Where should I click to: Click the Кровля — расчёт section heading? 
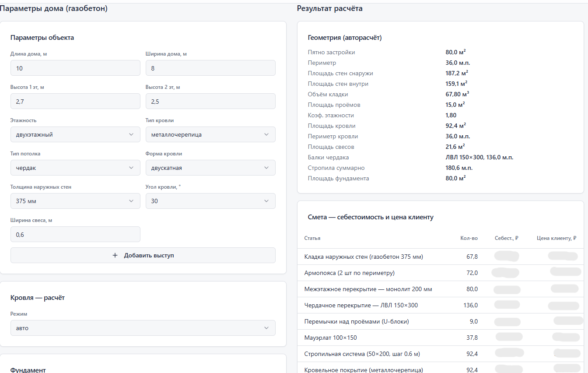(38, 298)
